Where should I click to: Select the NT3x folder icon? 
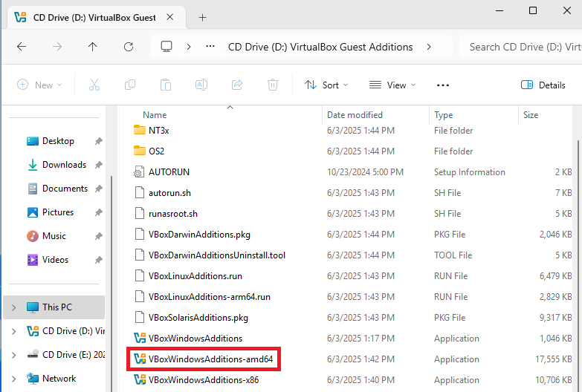click(140, 130)
